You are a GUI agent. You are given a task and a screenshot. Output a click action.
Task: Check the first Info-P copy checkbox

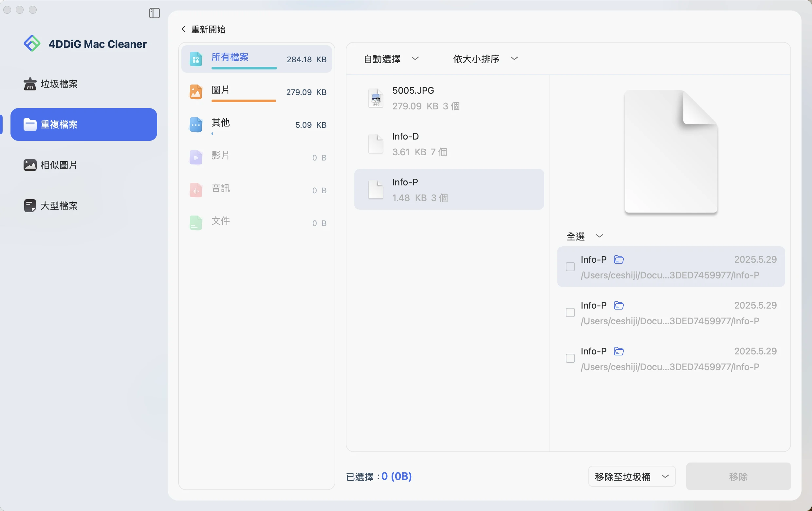point(570,267)
